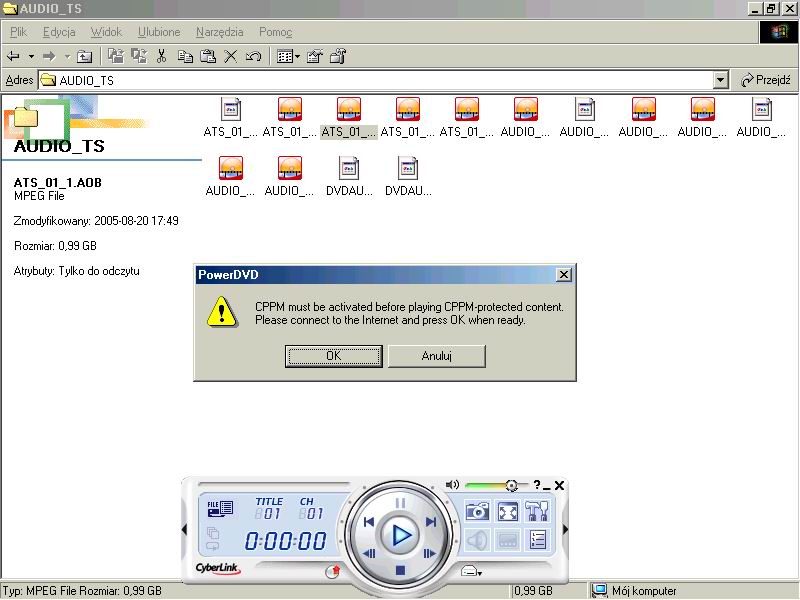Image resolution: width=800 pixels, height=600 pixels.
Task: Open Properties from the Explorer toolbar
Action: click(315, 56)
